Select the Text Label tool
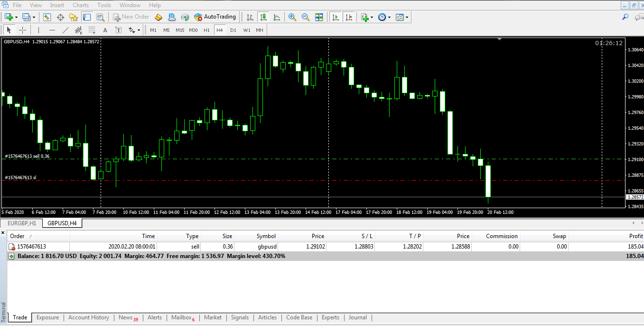The width and height of the screenshot is (644, 326). 119,30
